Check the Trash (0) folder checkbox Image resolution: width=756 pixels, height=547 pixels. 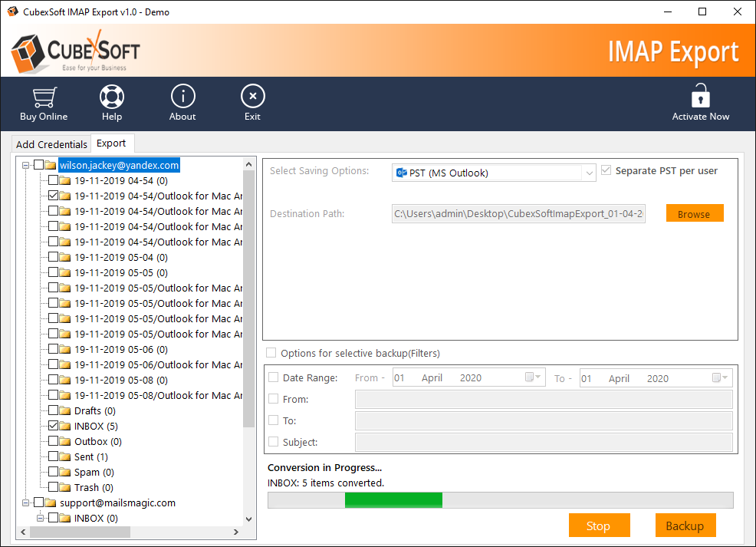(53, 486)
